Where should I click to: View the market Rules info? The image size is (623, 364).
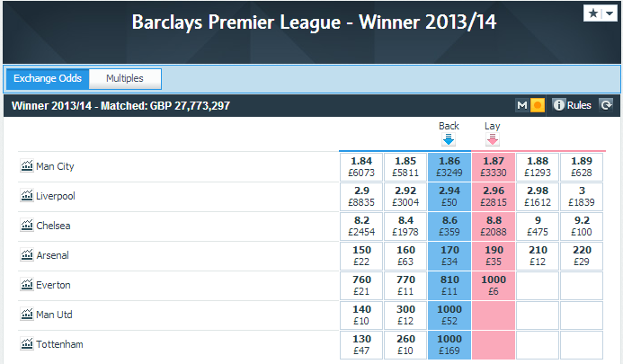pos(572,105)
